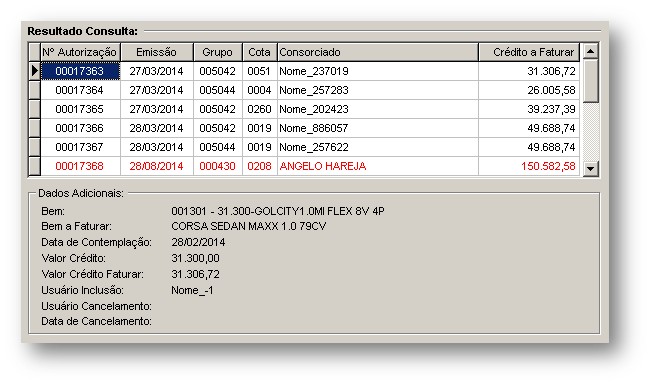
Task: Click consorciado Nome_257283
Action: click(x=378, y=90)
